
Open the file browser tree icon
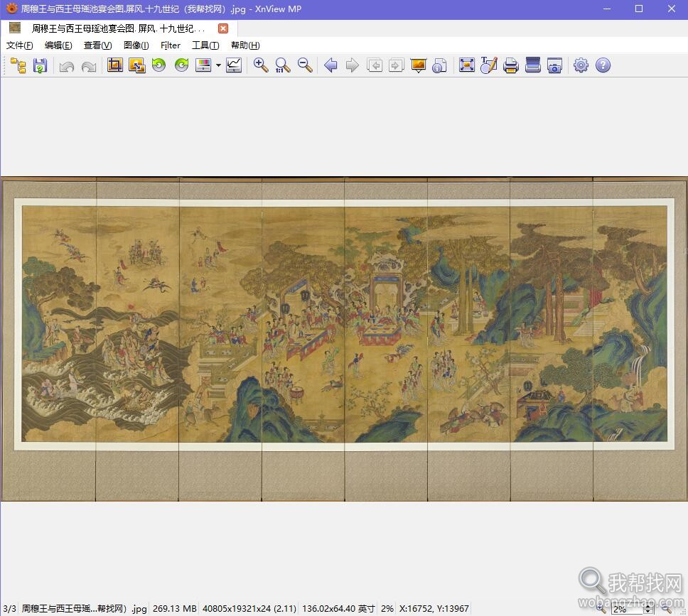[x=18, y=65]
